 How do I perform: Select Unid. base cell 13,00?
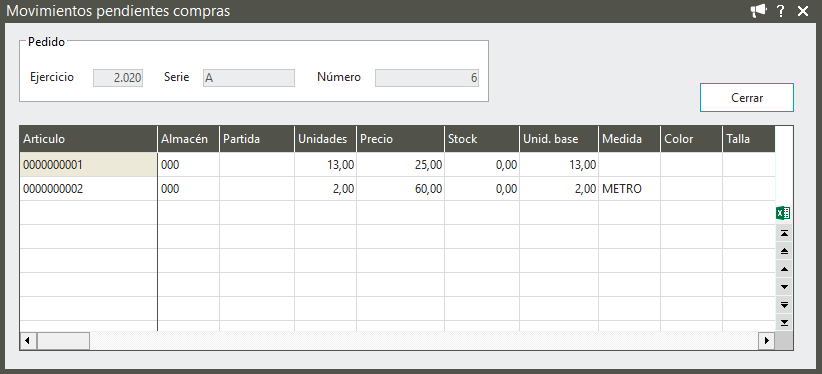[559, 165]
